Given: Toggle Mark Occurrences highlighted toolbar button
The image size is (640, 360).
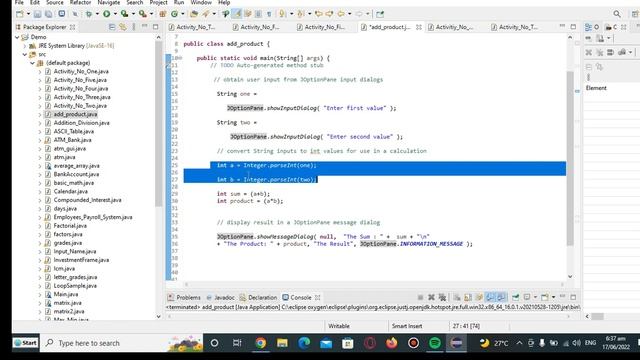Looking at the screenshot, I should click(x=237, y=14).
